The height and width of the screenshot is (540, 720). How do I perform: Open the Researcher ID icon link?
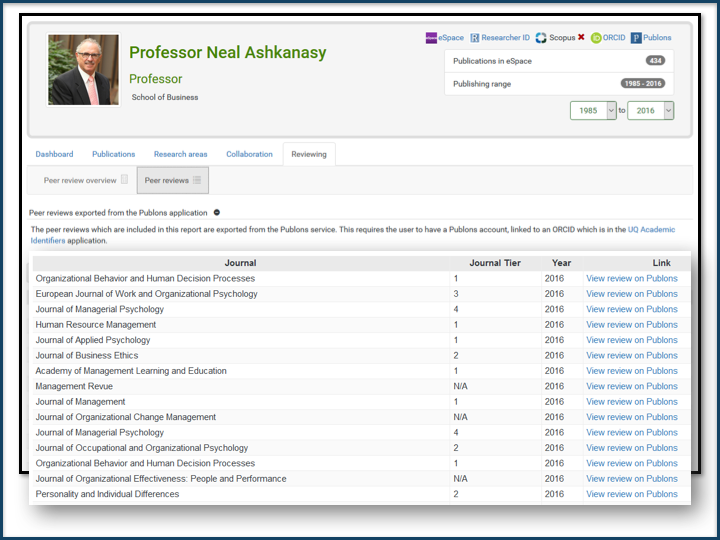coord(475,38)
